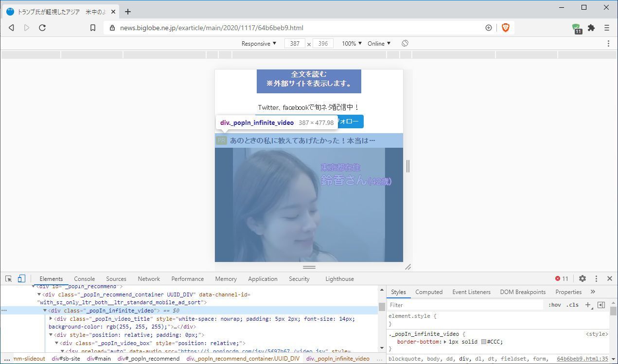
Task: Click the browser extensions puzzle icon
Action: click(591, 28)
